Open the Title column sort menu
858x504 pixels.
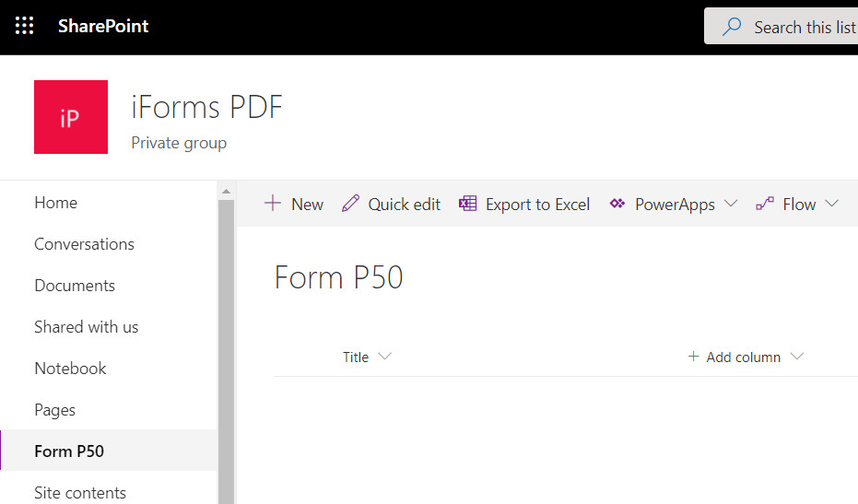point(367,357)
